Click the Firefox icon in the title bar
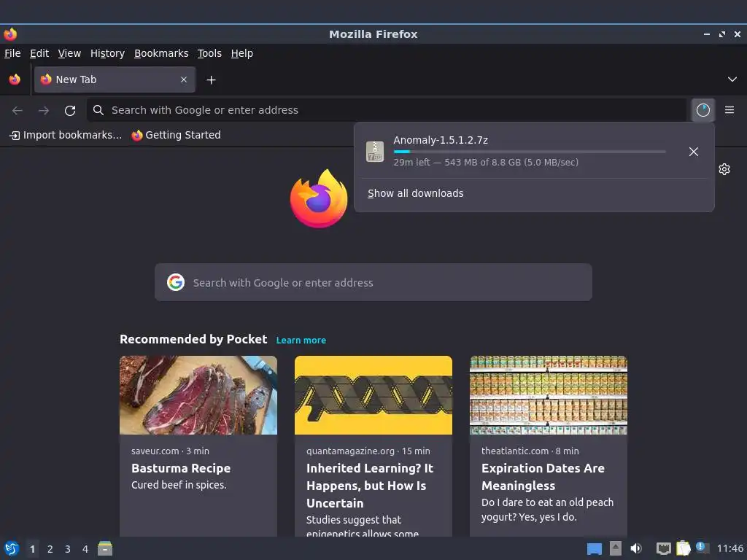747x560 pixels. [x=10, y=34]
